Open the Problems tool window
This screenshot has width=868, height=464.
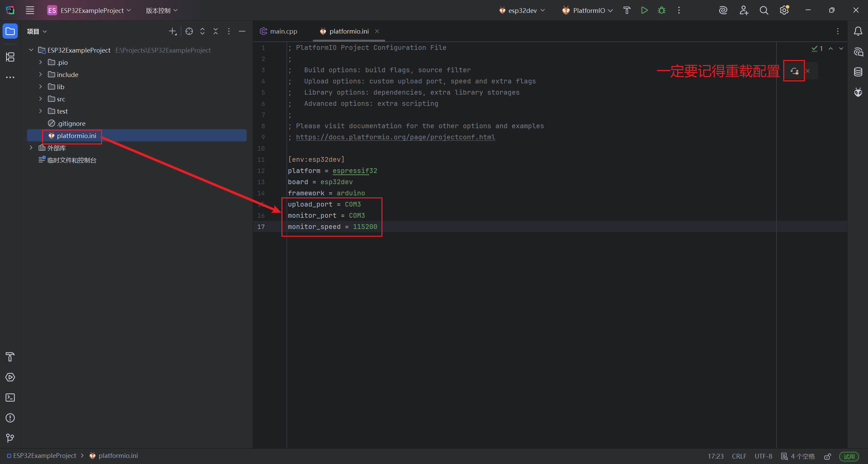pyautogui.click(x=10, y=418)
